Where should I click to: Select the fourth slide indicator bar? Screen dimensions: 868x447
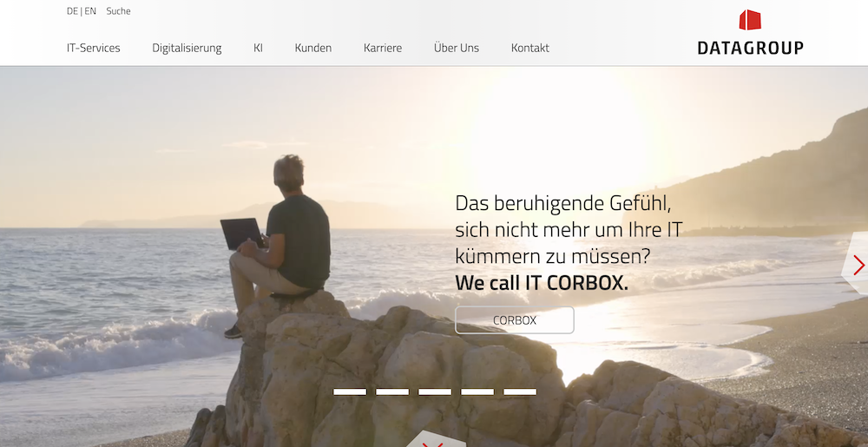477,391
